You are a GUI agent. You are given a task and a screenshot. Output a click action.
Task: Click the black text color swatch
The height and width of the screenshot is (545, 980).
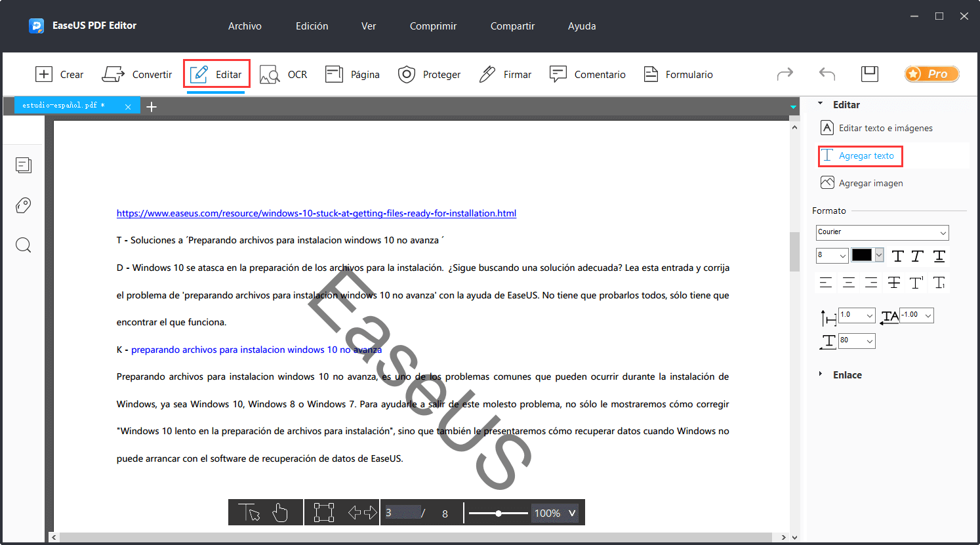click(x=861, y=255)
